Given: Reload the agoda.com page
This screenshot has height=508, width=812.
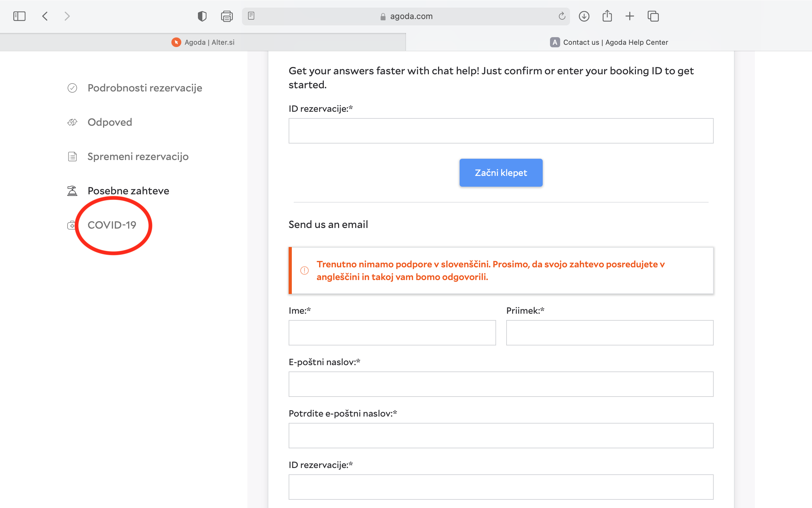Looking at the screenshot, I should click(x=562, y=16).
